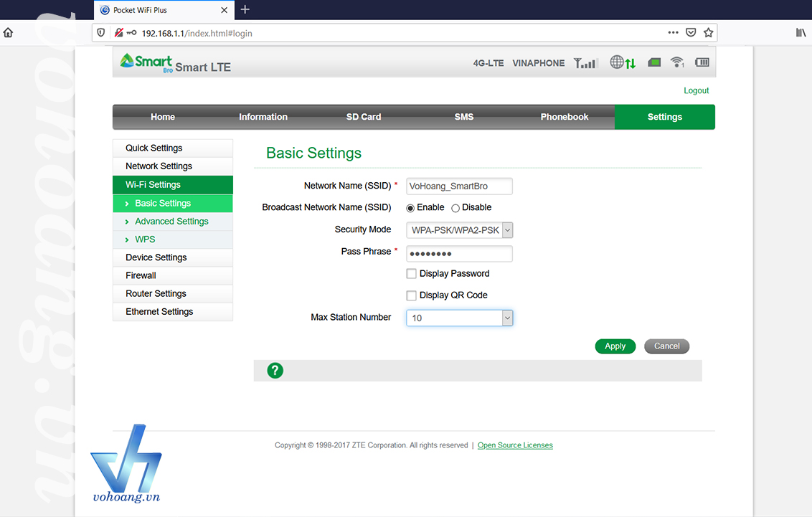Check the Display Password checkbox
This screenshot has height=517, width=812.
tap(411, 274)
